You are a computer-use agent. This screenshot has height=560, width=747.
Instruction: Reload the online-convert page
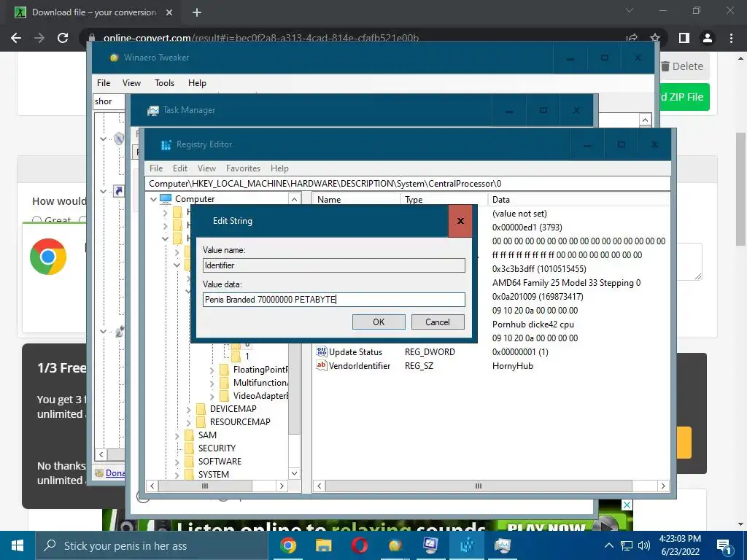(63, 38)
